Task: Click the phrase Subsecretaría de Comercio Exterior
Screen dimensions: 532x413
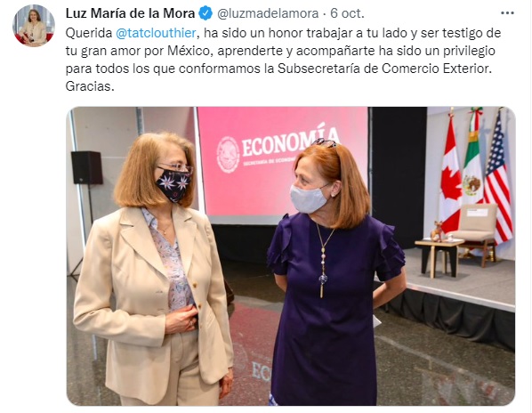Action: (x=384, y=69)
